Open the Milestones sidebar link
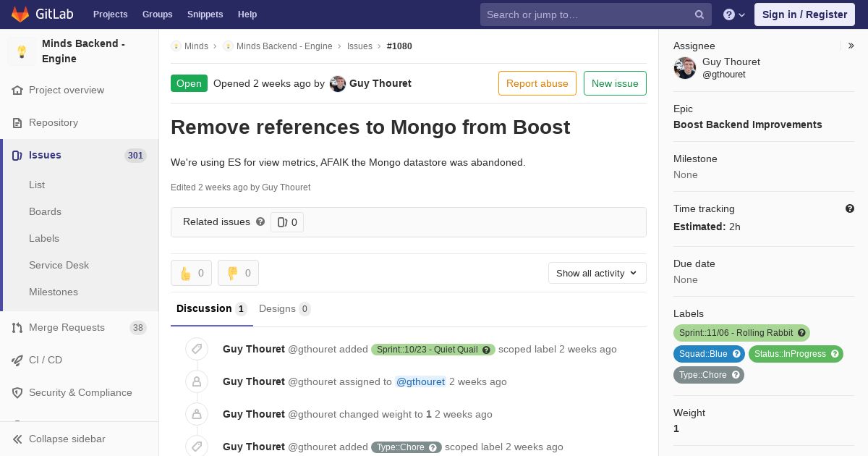The width and height of the screenshot is (868, 456). pos(54,292)
